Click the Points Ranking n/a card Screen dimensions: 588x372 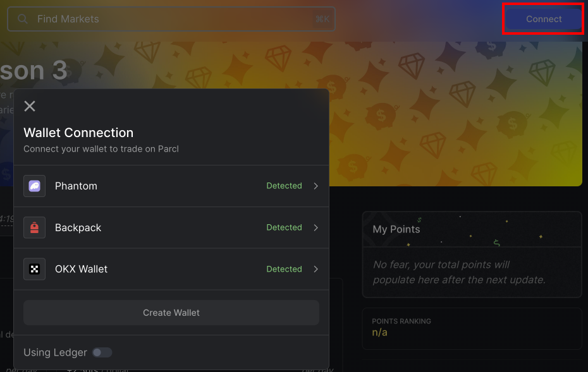(x=472, y=328)
